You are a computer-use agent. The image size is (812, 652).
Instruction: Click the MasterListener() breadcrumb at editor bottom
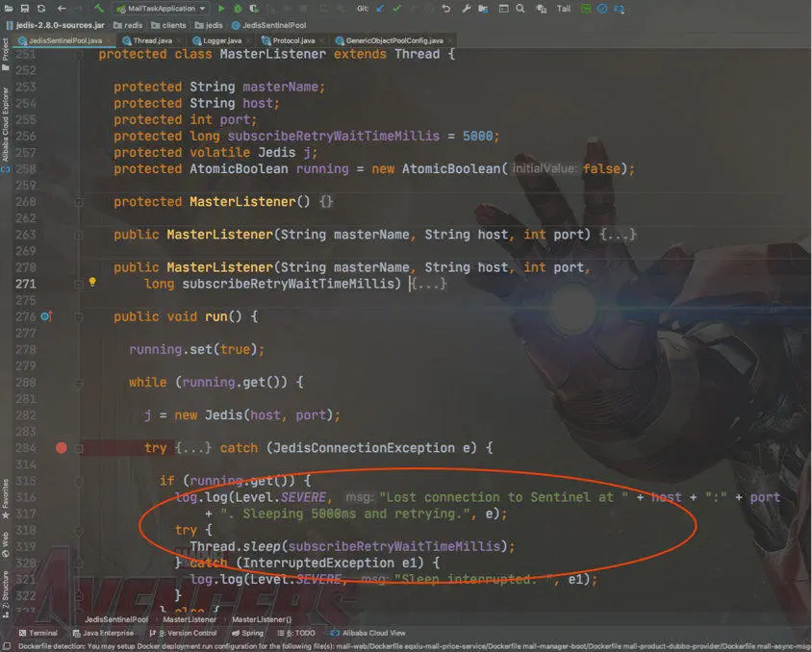pos(262,619)
